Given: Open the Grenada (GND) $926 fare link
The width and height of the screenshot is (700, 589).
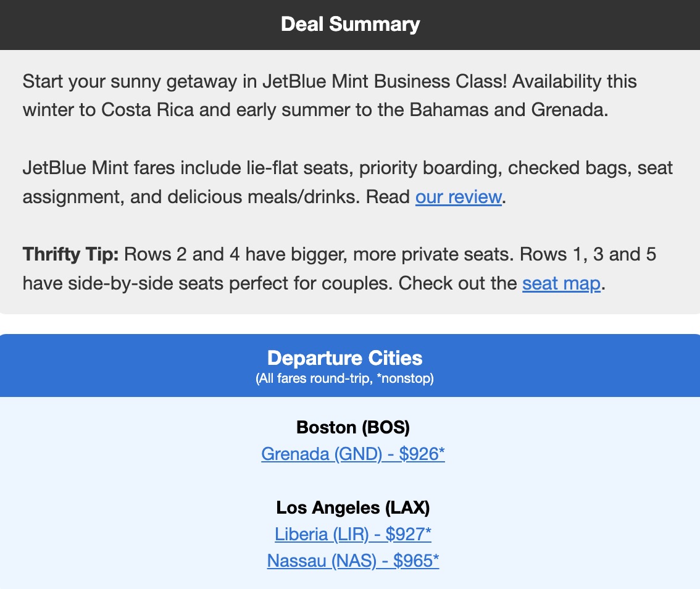Looking at the screenshot, I should (353, 454).
